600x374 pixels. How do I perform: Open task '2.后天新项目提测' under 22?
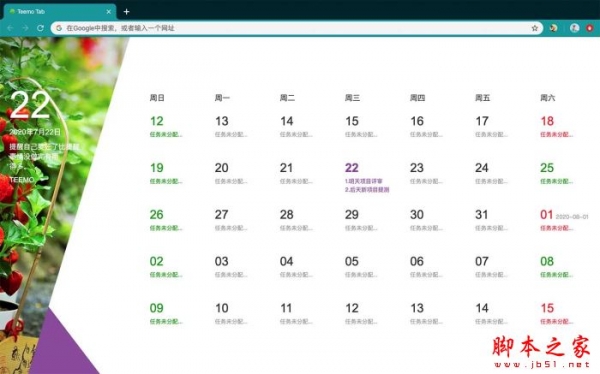coord(367,189)
